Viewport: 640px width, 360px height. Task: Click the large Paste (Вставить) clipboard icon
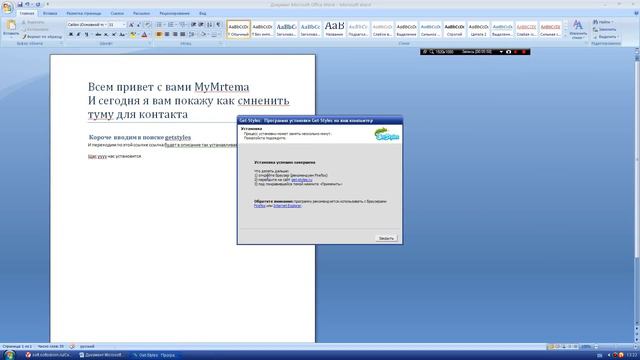[11, 26]
